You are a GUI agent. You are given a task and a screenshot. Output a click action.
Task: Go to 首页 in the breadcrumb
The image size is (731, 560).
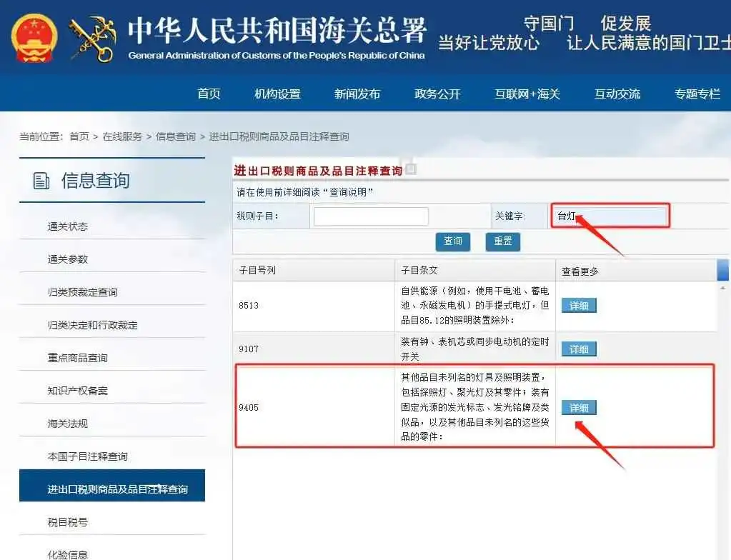(79, 136)
